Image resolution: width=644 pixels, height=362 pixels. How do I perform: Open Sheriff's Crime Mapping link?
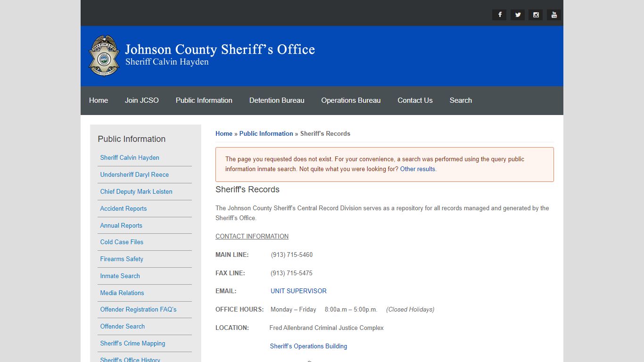point(132,343)
